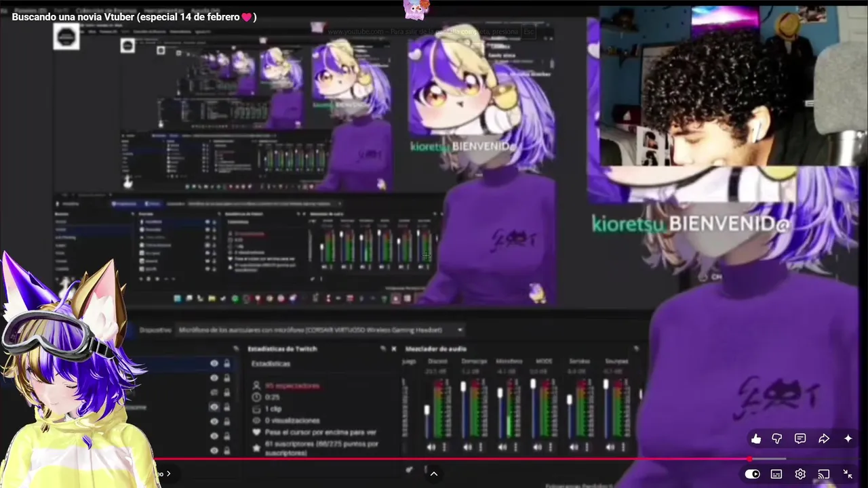
Task: Open Domicipa channel three-dot options
Action: (481, 447)
